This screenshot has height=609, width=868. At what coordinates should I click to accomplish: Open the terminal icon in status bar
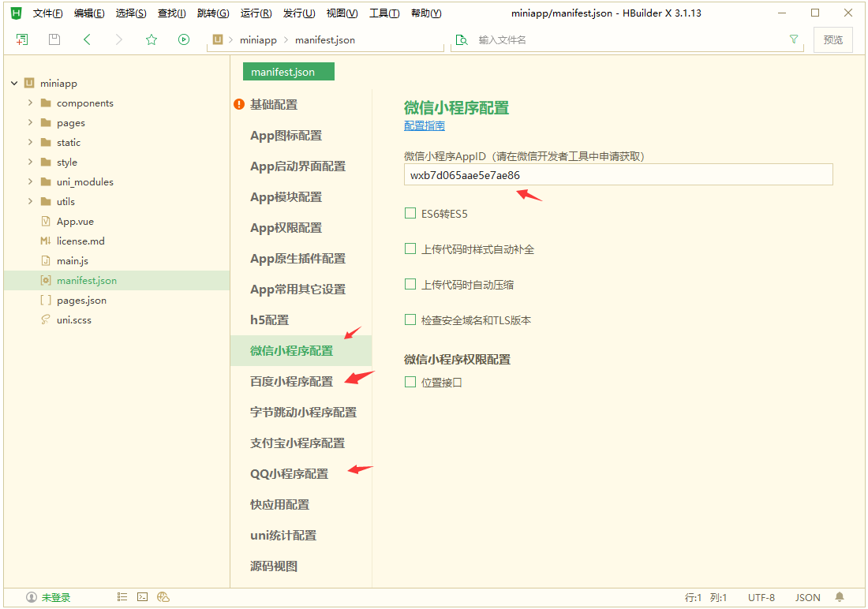click(143, 597)
